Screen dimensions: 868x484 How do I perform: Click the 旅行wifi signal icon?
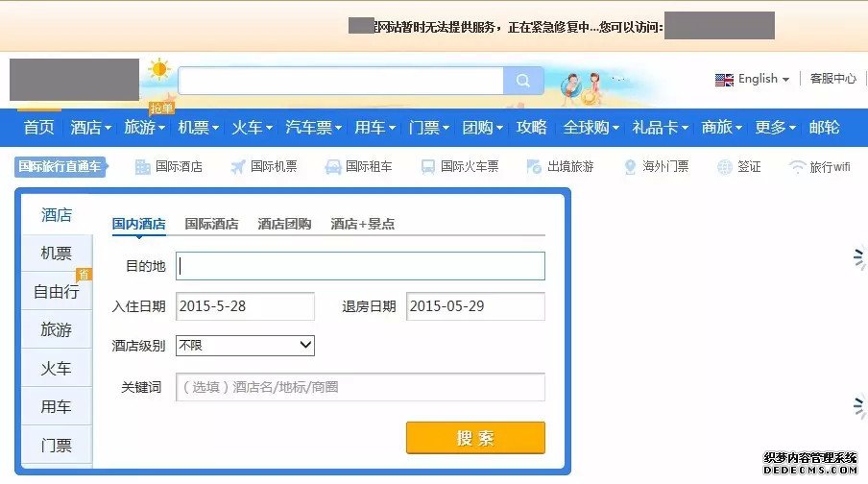tap(797, 167)
